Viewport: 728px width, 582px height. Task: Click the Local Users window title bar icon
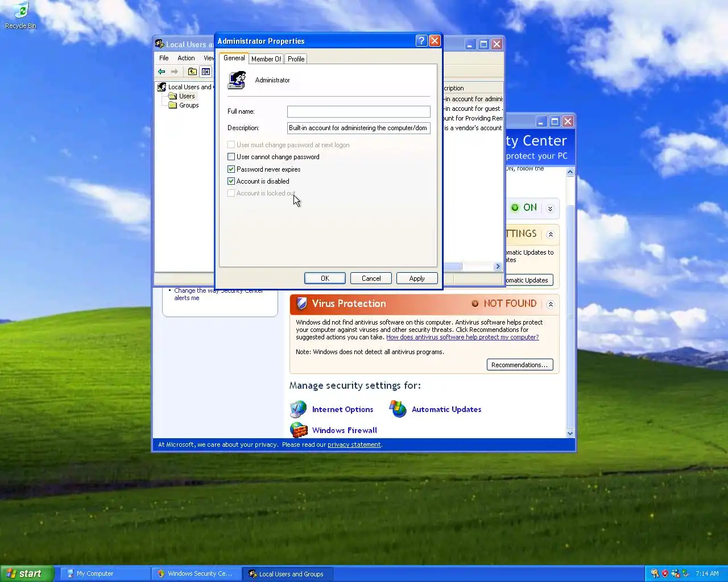pos(160,44)
